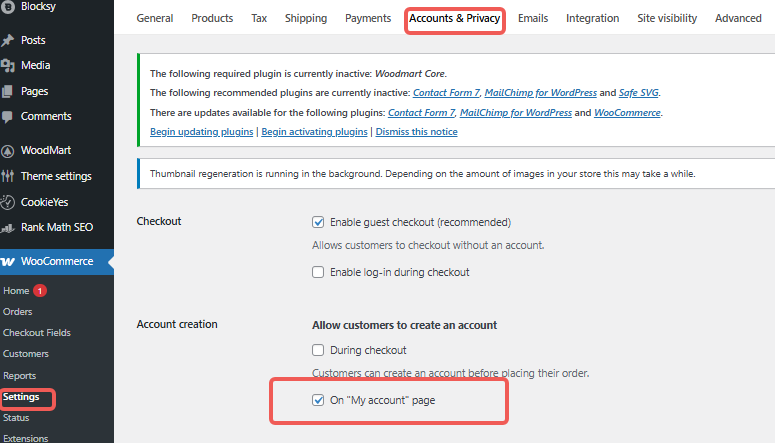The width and height of the screenshot is (775, 443).
Task: Enable log-in during checkout checkbox
Action: click(318, 272)
